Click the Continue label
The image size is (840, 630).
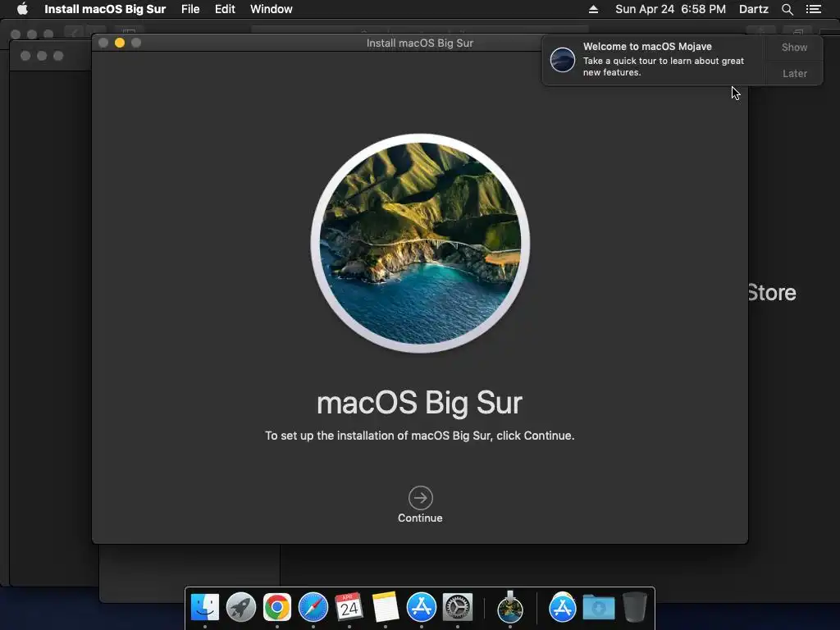point(420,518)
